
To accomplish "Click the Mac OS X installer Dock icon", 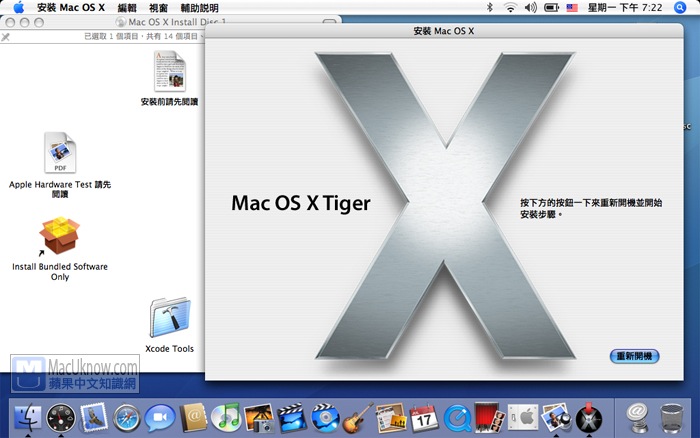I will (589, 418).
